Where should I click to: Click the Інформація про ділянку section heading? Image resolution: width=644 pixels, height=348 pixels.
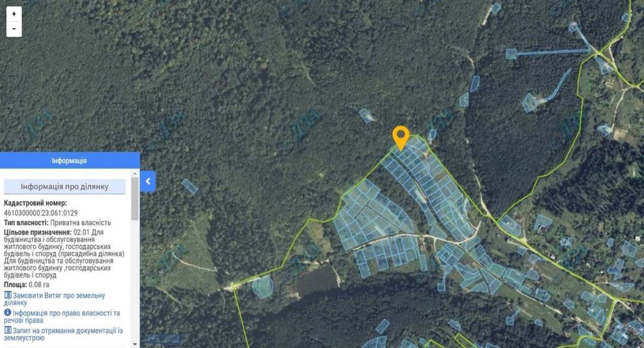click(65, 186)
